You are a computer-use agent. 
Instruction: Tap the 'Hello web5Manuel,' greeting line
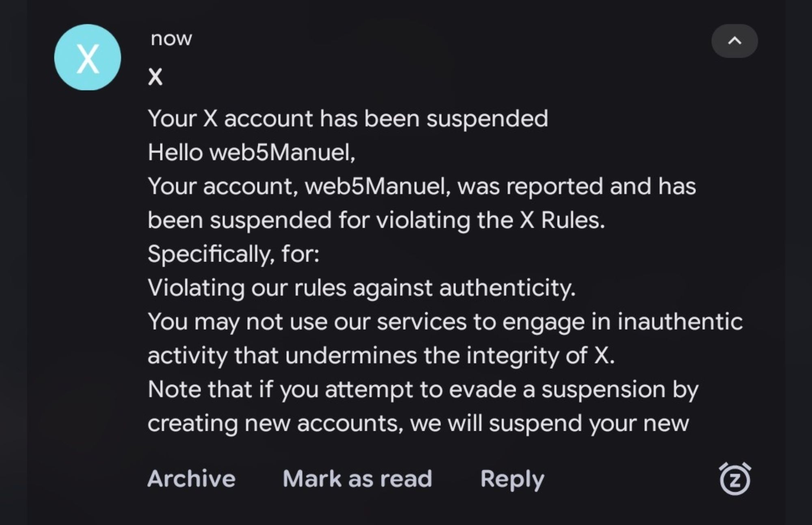[x=251, y=153]
